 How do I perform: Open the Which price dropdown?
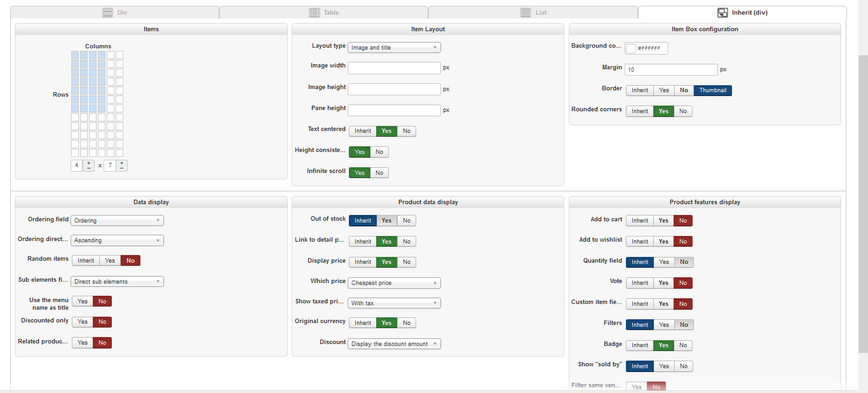(394, 283)
